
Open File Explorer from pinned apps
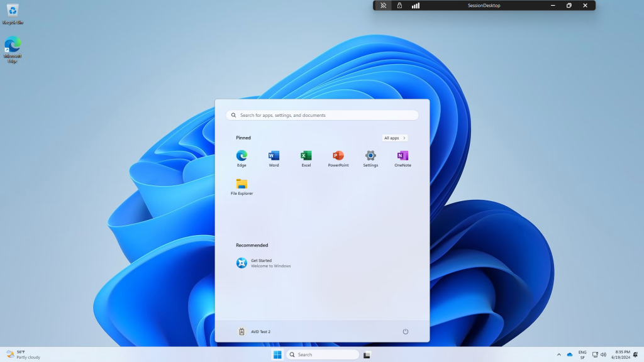tap(241, 187)
